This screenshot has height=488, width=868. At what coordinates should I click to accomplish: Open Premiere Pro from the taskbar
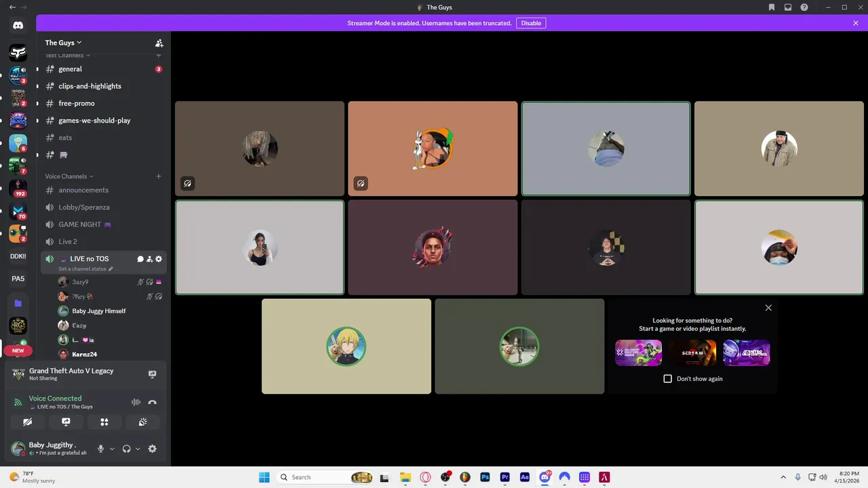point(505,477)
